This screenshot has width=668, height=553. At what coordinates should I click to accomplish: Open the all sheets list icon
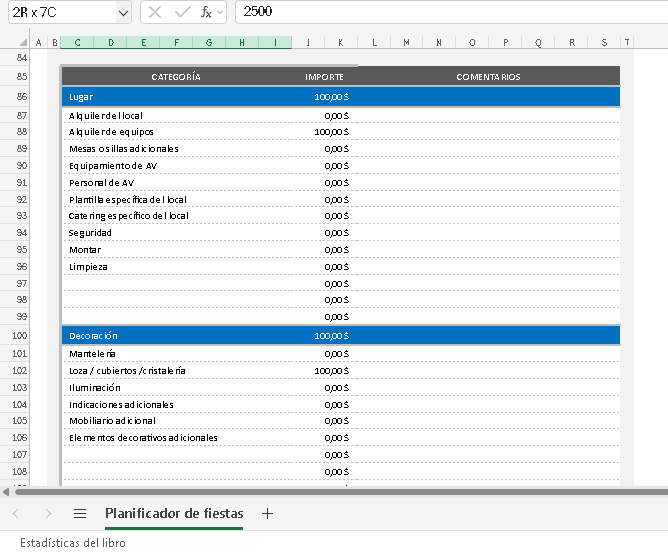tap(80, 513)
